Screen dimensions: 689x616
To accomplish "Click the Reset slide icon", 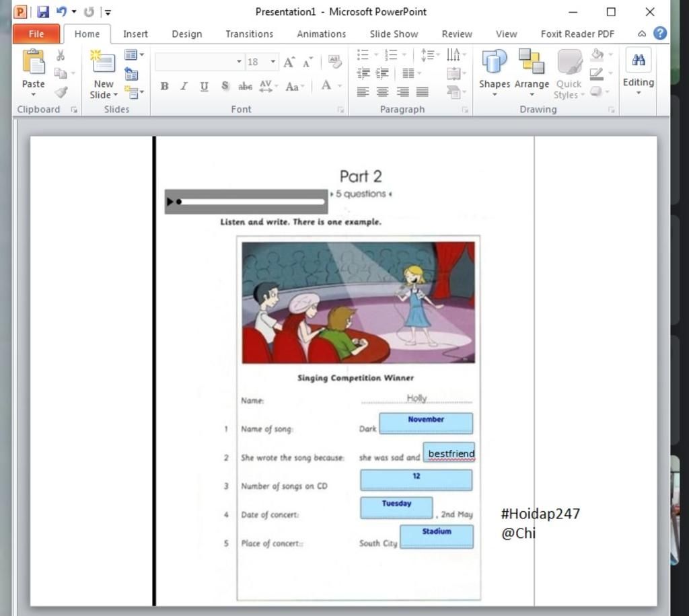I will (131, 74).
